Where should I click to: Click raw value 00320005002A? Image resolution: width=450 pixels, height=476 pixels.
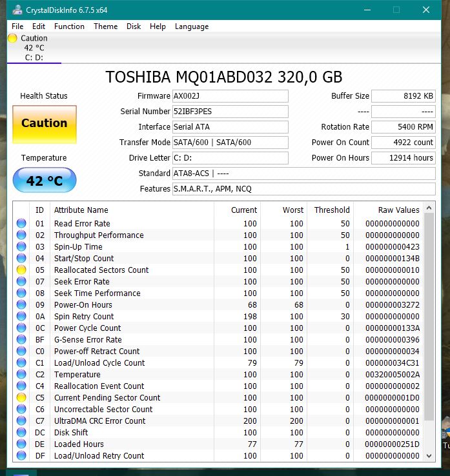click(393, 374)
